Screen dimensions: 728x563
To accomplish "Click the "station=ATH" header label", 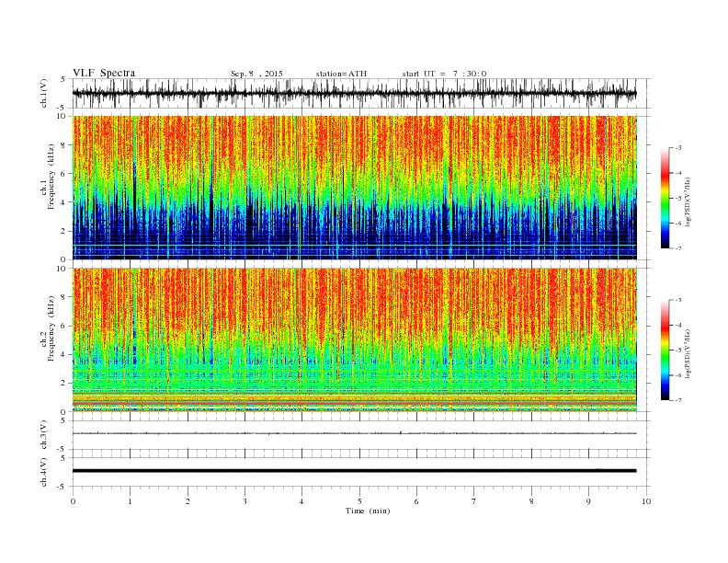I will coord(341,74).
